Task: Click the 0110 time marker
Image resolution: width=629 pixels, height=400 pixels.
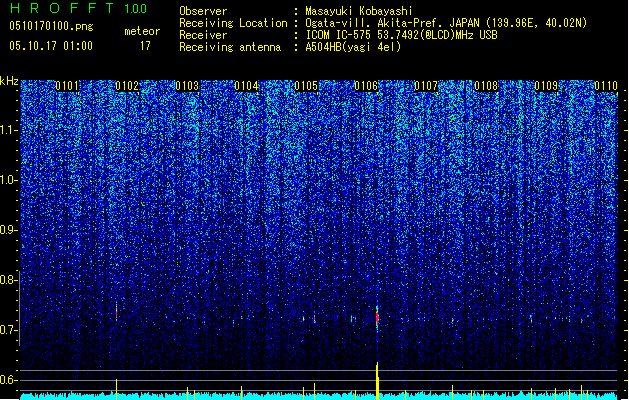Action: (606, 86)
